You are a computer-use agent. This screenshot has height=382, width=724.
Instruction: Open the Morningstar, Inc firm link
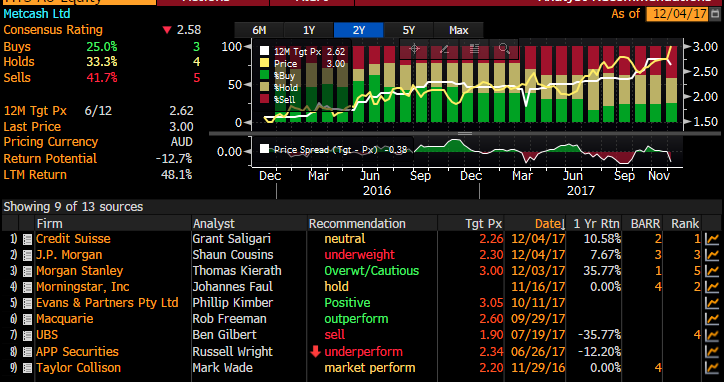click(83, 287)
